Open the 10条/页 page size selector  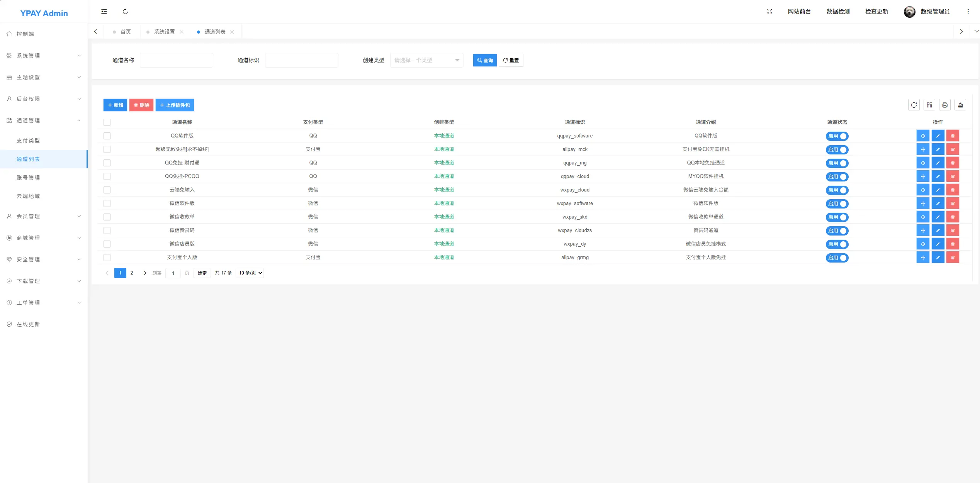(249, 273)
